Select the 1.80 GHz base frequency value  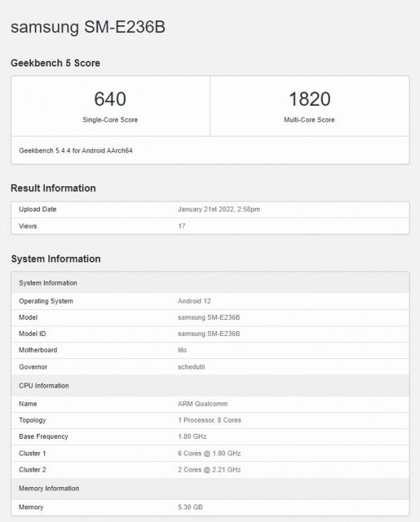click(192, 437)
